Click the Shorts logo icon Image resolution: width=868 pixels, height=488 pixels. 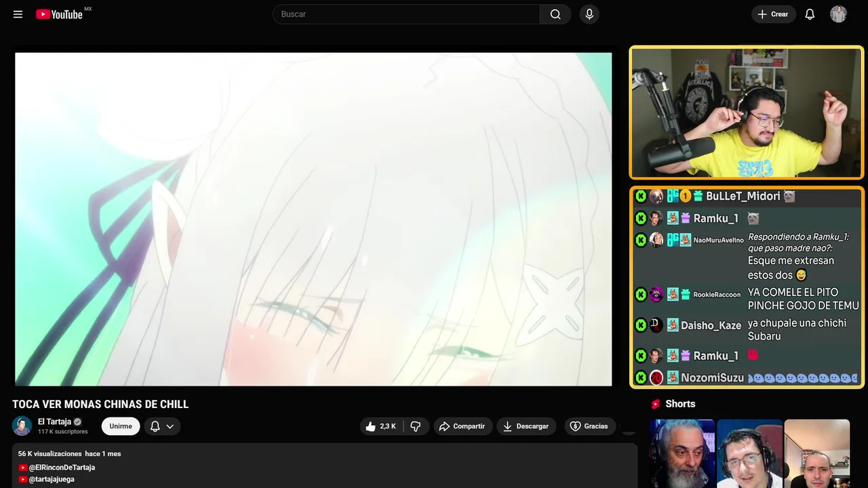pyautogui.click(x=656, y=404)
